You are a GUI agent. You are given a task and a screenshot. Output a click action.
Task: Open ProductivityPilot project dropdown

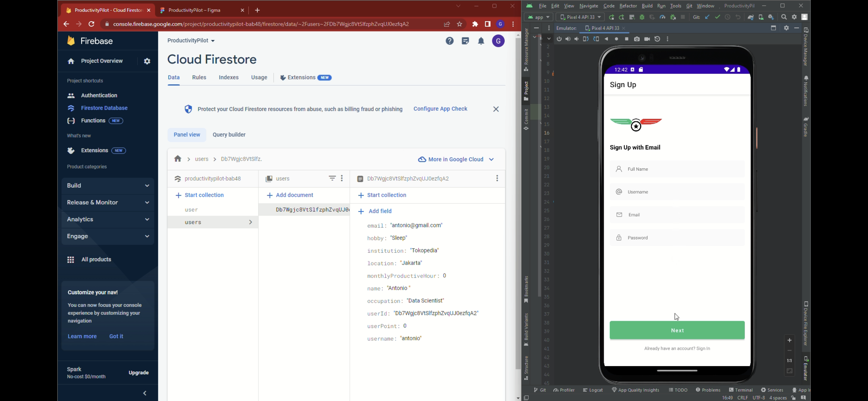coord(191,40)
